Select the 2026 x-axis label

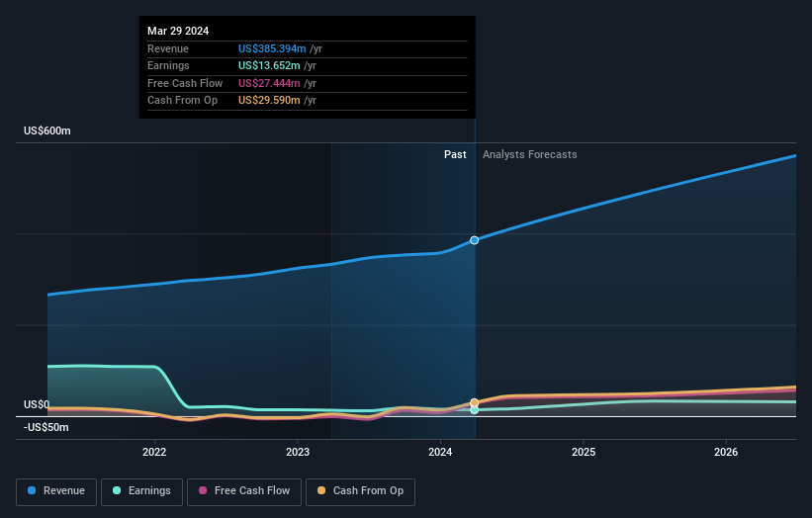point(726,453)
